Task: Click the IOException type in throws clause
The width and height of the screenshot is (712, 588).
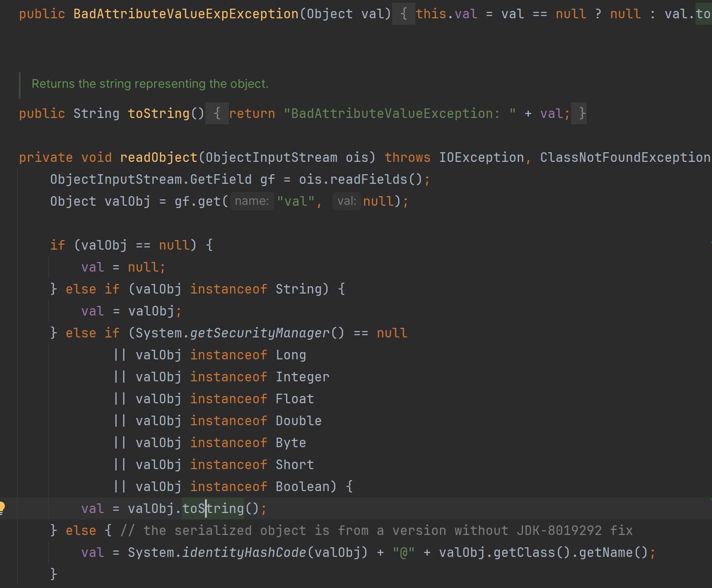Action: click(481, 157)
